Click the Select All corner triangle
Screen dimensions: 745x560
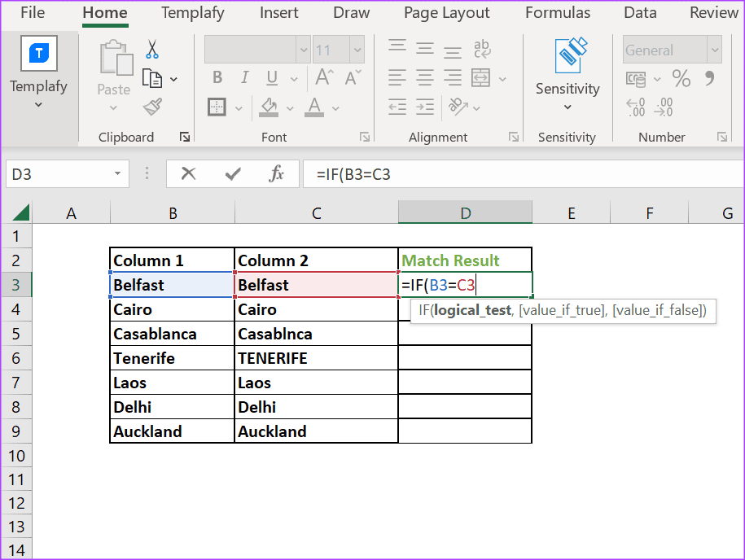(x=20, y=212)
